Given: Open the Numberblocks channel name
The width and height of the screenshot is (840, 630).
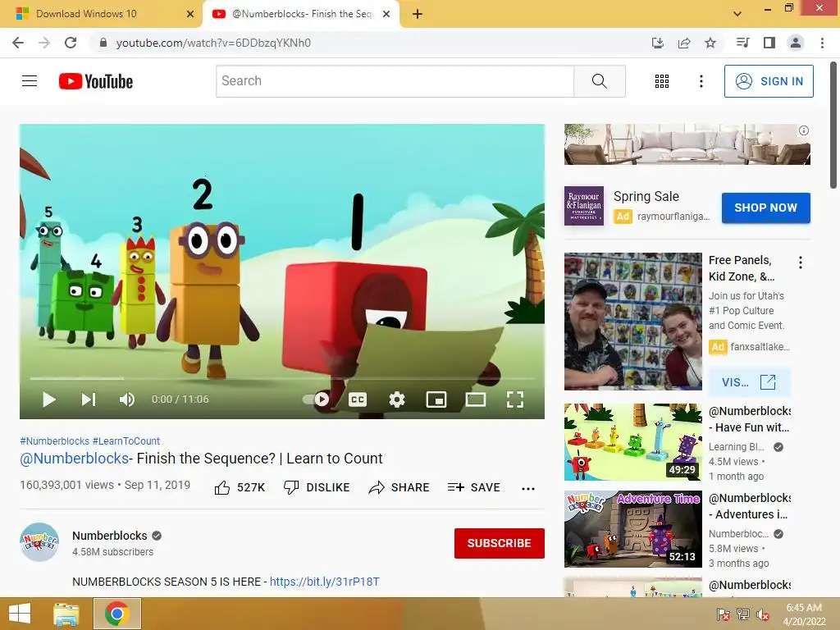Looking at the screenshot, I should click(x=109, y=536).
